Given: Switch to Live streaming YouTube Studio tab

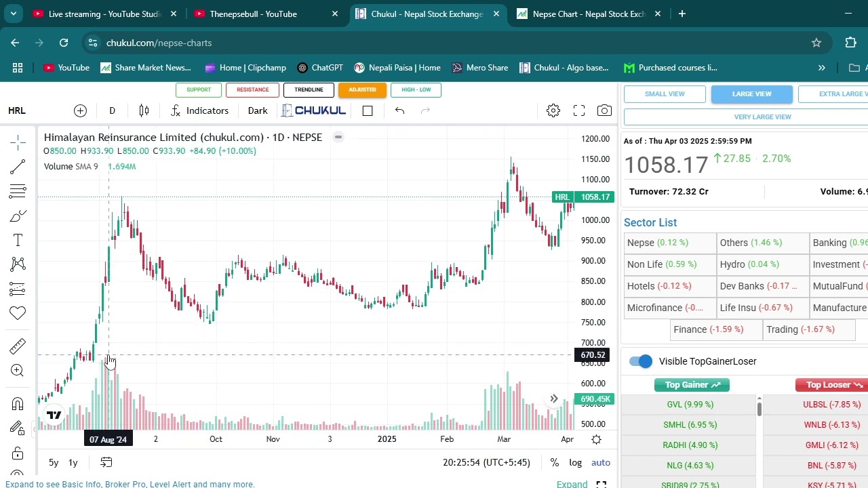Looking at the screenshot, I should click(x=104, y=14).
